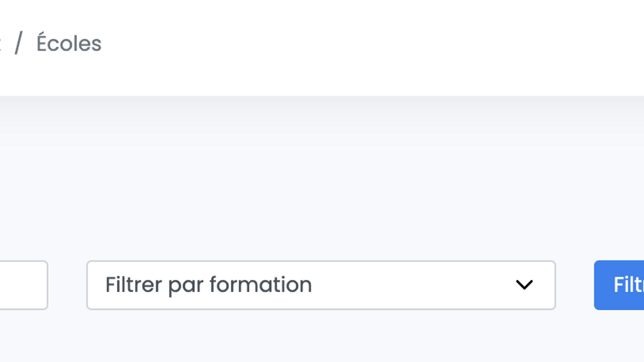Open the "Filtrer par formation" dropdown
This screenshot has height=362, width=644.
tap(320, 285)
